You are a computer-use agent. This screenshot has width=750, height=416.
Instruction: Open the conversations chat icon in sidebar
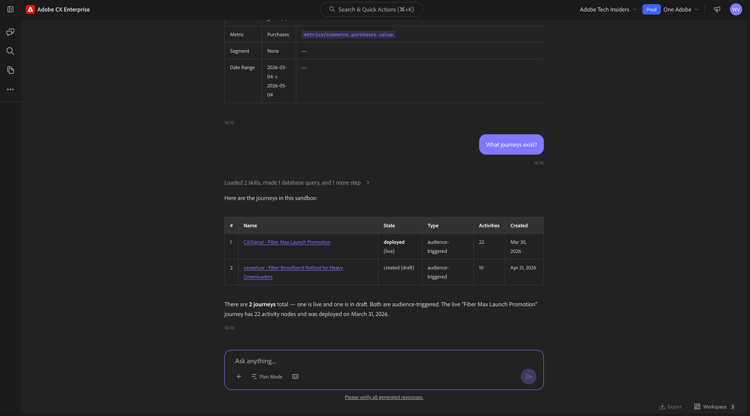[x=10, y=32]
